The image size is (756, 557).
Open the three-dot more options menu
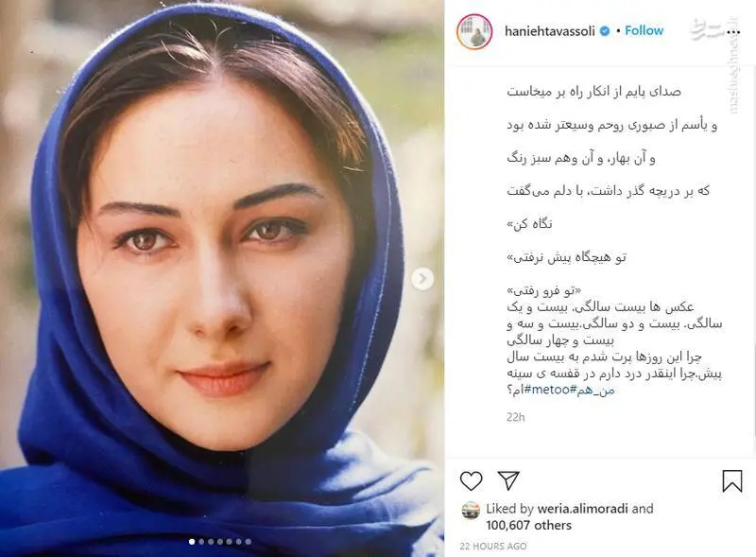(732, 32)
